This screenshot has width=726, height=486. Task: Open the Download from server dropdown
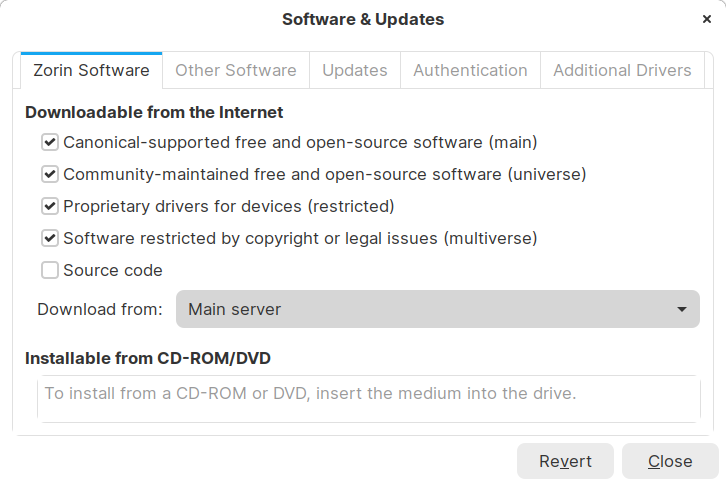tap(437, 310)
